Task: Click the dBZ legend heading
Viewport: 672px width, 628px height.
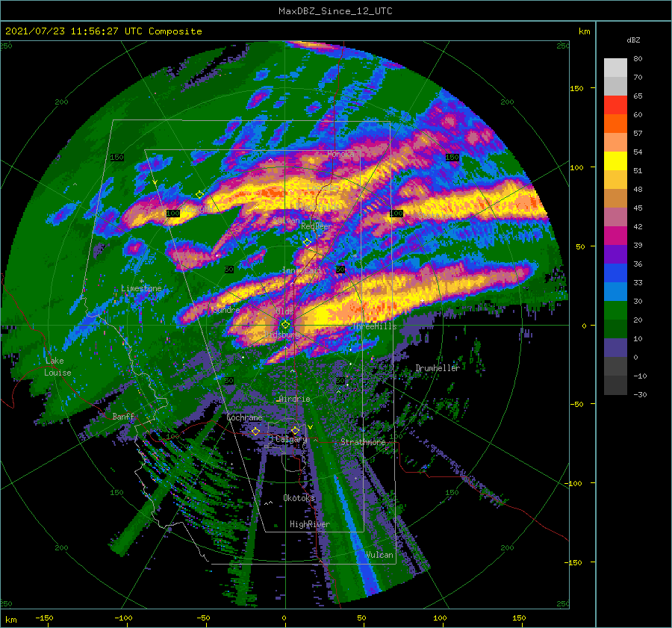Action: pyautogui.click(x=633, y=40)
